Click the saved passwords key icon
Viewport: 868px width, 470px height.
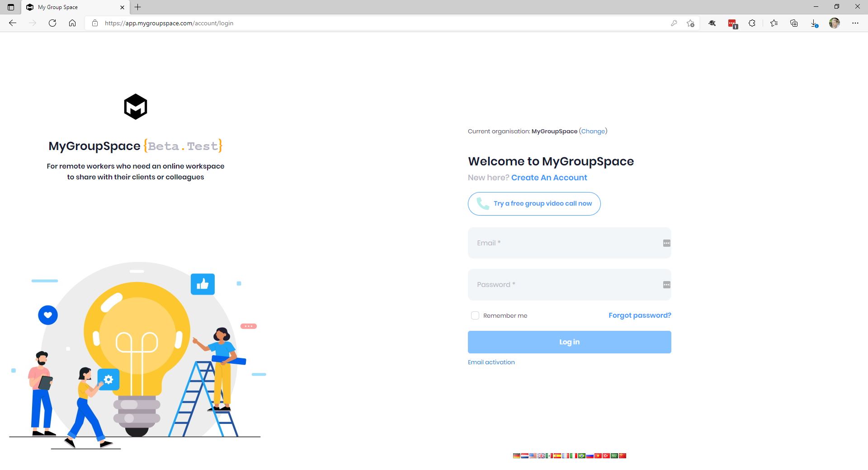point(674,23)
